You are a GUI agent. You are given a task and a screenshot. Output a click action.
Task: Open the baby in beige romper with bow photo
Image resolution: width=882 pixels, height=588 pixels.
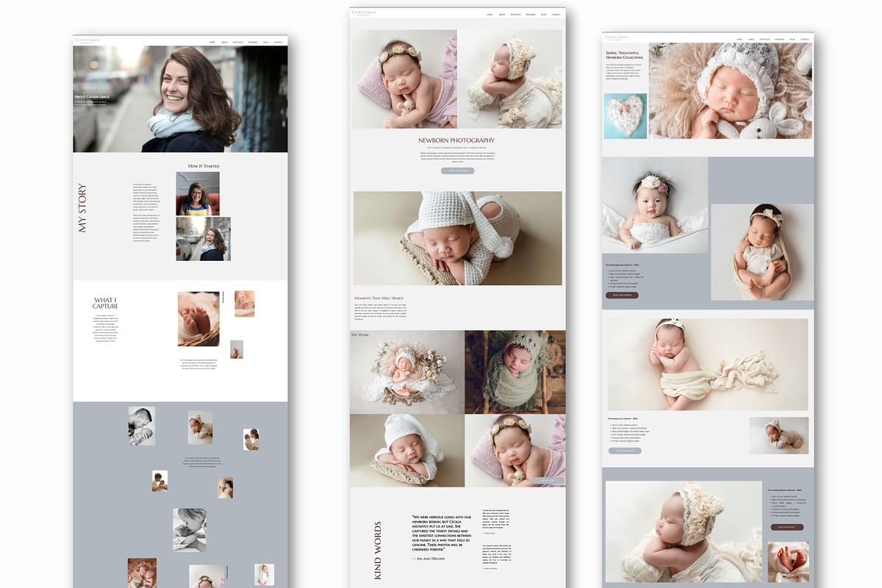pyautogui.click(x=762, y=252)
